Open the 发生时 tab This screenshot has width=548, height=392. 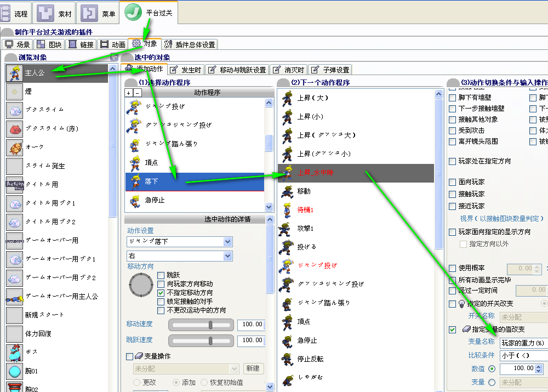pos(186,70)
